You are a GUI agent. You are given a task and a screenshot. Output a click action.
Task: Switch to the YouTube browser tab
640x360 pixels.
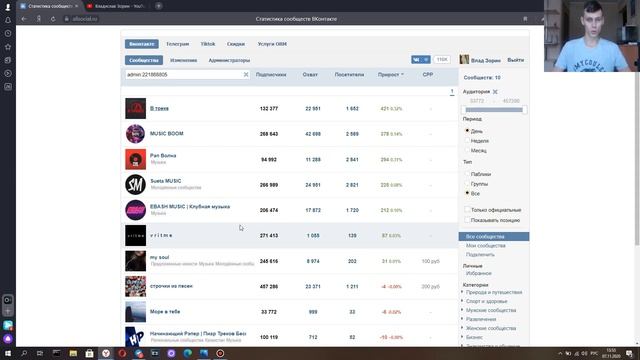tap(116, 6)
